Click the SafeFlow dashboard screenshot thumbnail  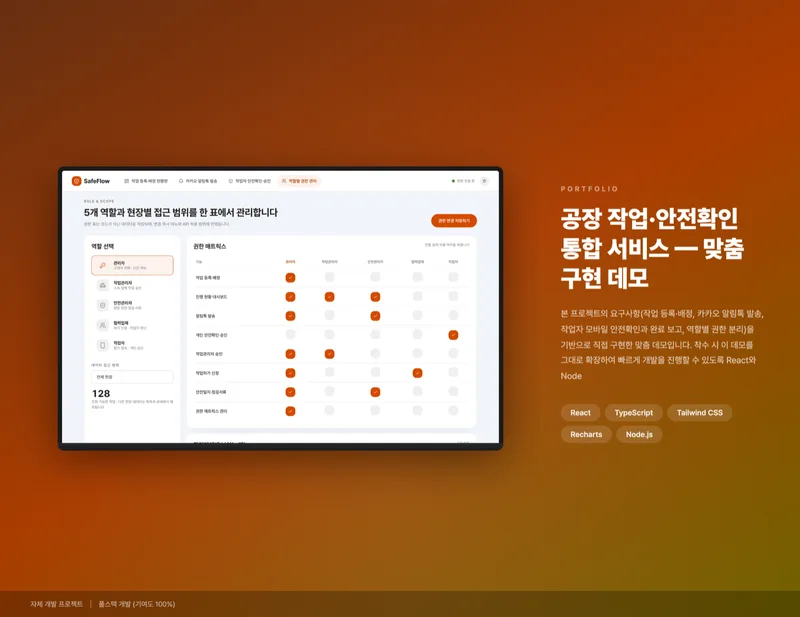pos(280,308)
